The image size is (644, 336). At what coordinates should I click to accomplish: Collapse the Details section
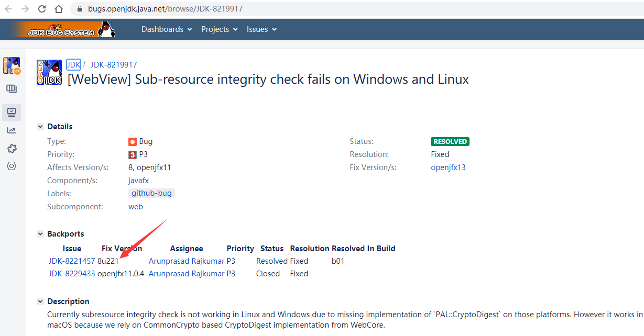pyautogui.click(x=40, y=126)
